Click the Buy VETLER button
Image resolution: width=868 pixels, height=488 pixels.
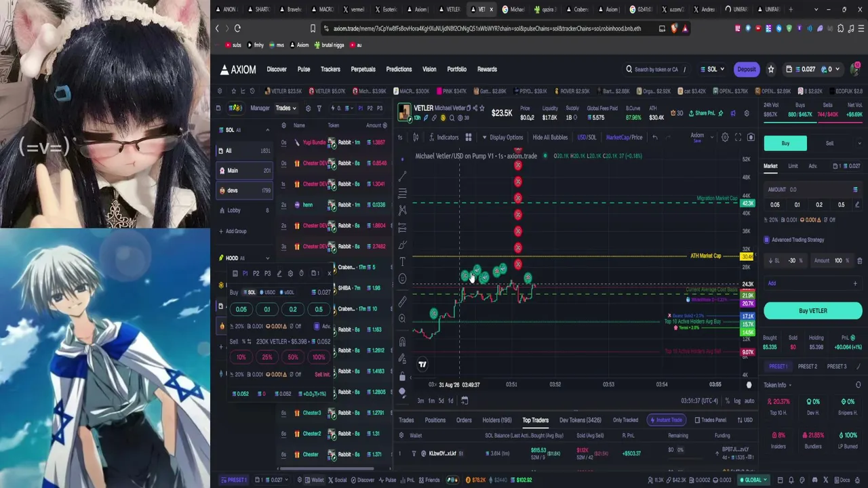pos(812,311)
